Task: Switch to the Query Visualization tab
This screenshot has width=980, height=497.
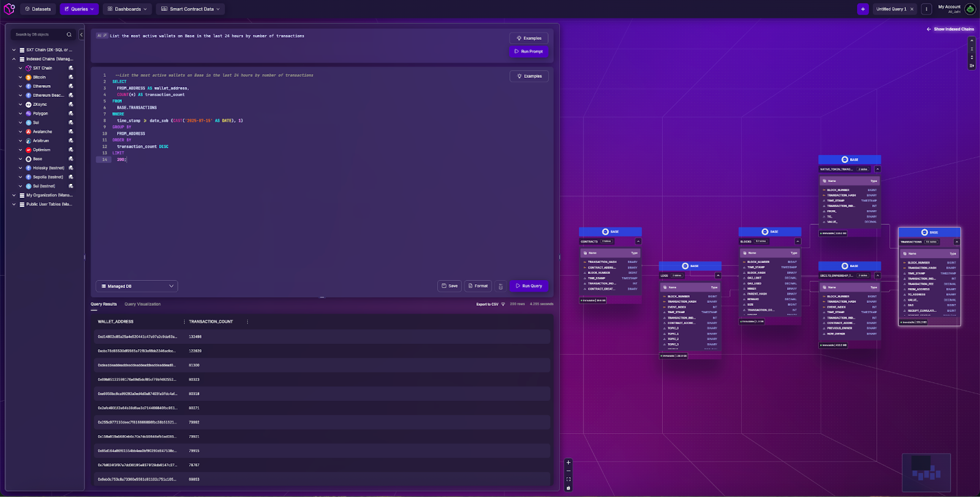Action: click(x=142, y=304)
